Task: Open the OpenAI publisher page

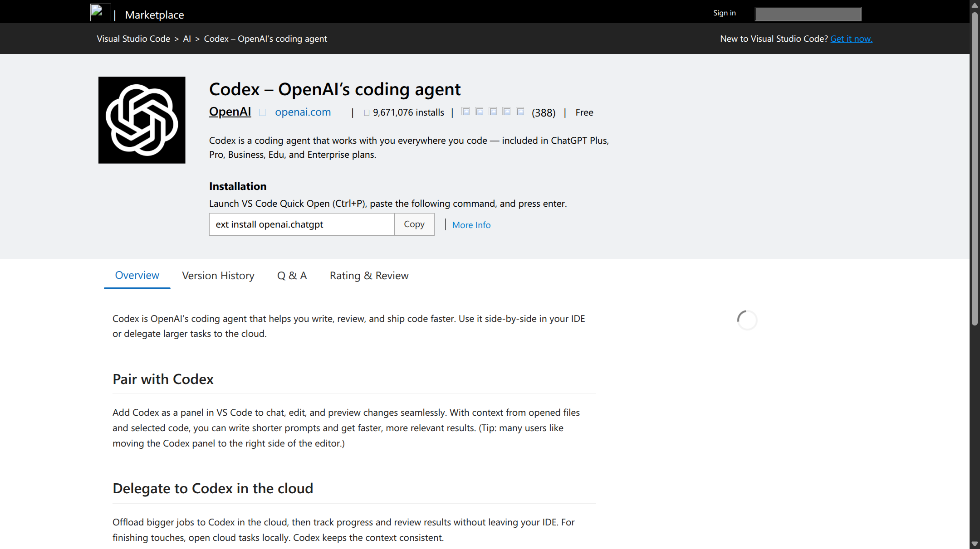Action: coord(230,112)
